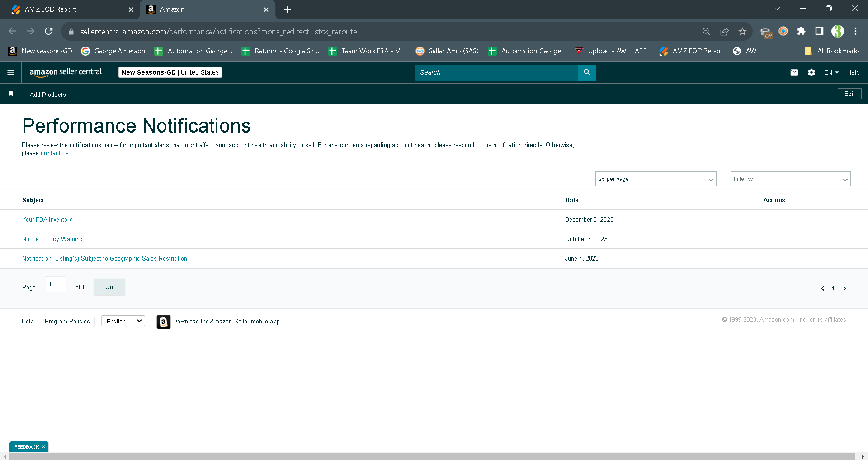868x460 pixels.
Task: Open the George Ameraon bookmark
Action: coord(113,51)
